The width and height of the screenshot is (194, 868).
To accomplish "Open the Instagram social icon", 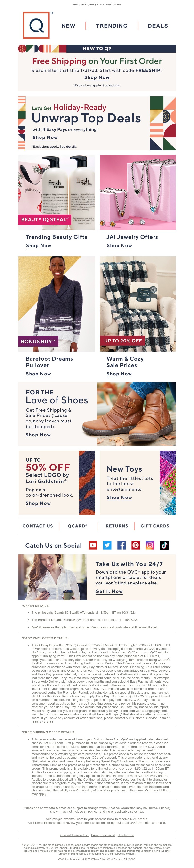I will click(x=150, y=545).
